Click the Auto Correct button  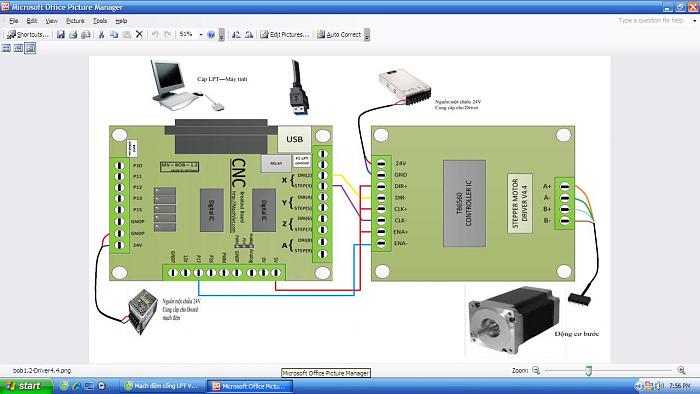tap(339, 34)
